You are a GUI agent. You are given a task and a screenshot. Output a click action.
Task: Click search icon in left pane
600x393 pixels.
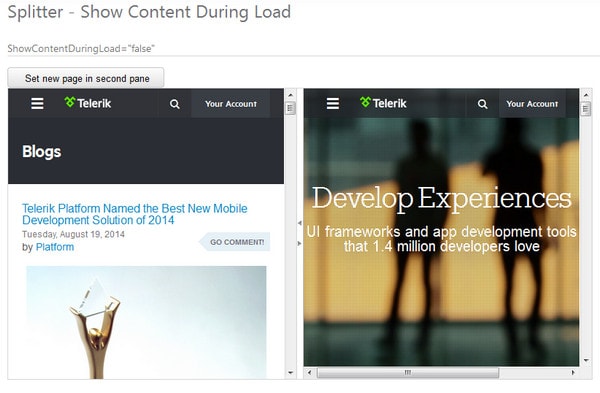click(x=174, y=104)
